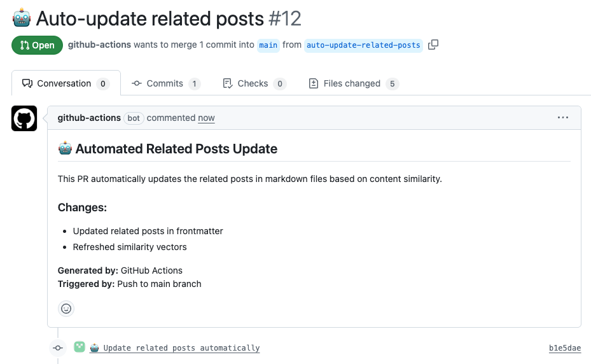Add a reaction with the smiley icon
The image size is (591, 364).
(x=66, y=309)
